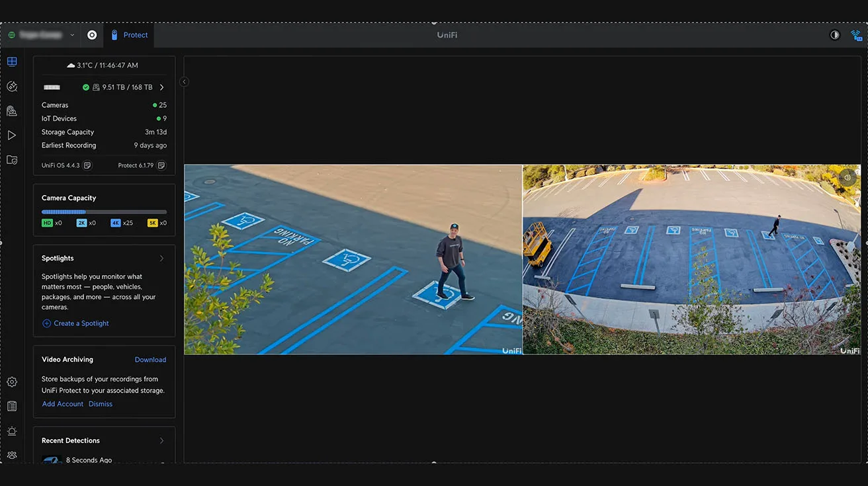Open the camera devices icon in sidebar
Image resolution: width=868 pixels, height=486 pixels.
(12, 111)
